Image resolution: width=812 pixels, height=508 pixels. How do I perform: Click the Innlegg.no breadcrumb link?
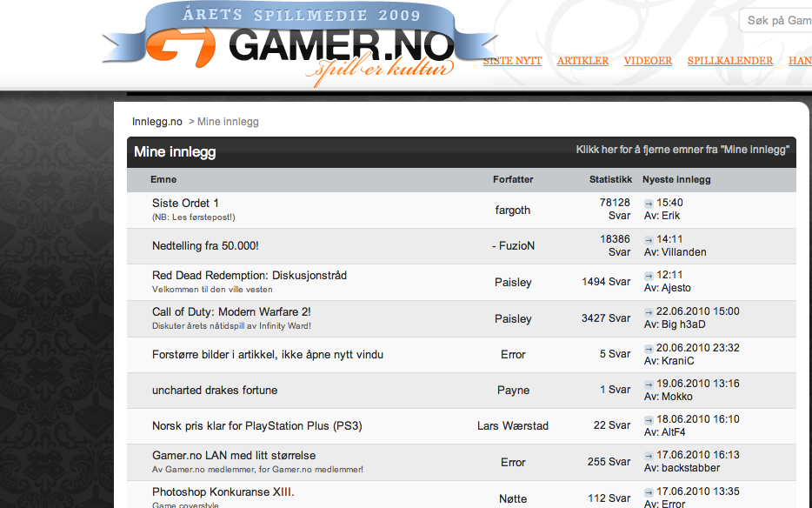156,122
